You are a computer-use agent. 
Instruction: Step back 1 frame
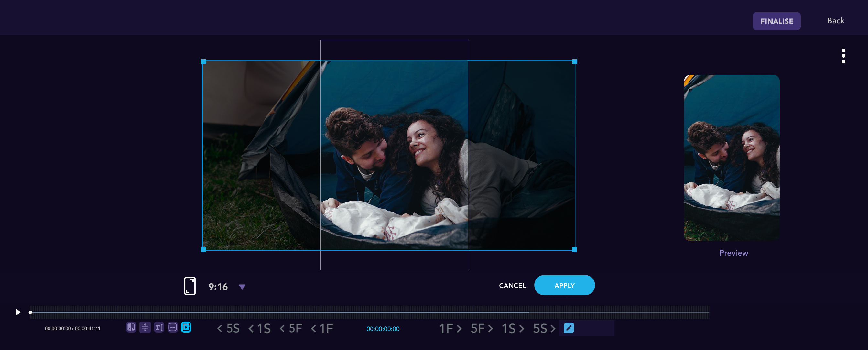(322, 328)
